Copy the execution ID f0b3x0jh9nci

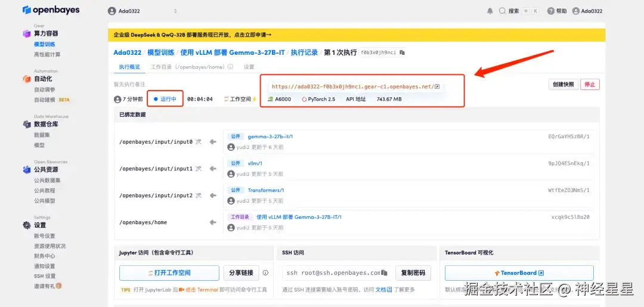click(x=402, y=52)
